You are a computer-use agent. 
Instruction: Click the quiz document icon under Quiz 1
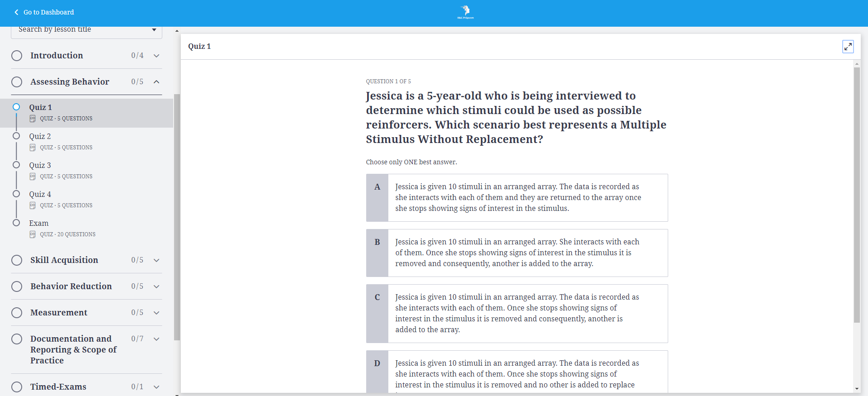pos(33,119)
